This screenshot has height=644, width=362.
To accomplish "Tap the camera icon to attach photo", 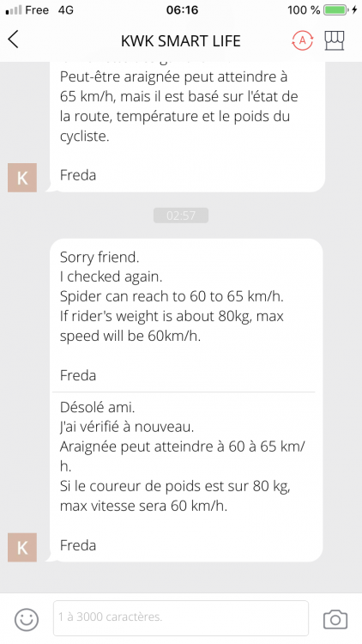I will pyautogui.click(x=335, y=619).
